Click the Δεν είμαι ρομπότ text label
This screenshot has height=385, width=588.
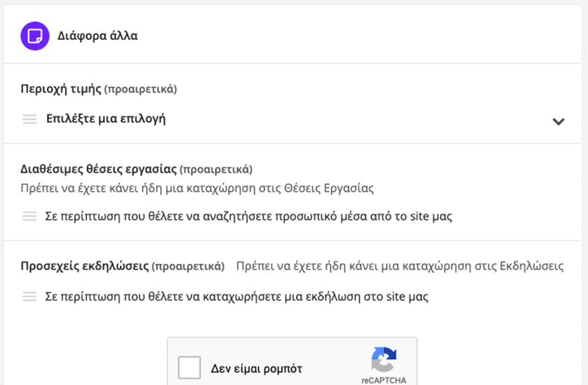coord(257,368)
